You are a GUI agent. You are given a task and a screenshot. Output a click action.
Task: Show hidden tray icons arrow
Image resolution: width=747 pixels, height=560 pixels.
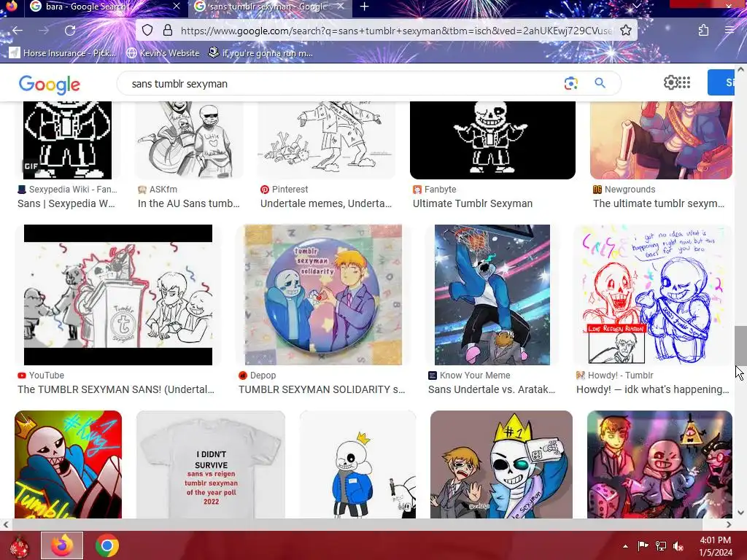tap(625, 546)
